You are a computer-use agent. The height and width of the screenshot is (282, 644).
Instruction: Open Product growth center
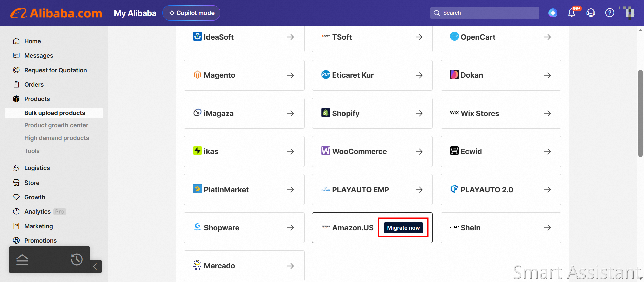[x=56, y=125]
